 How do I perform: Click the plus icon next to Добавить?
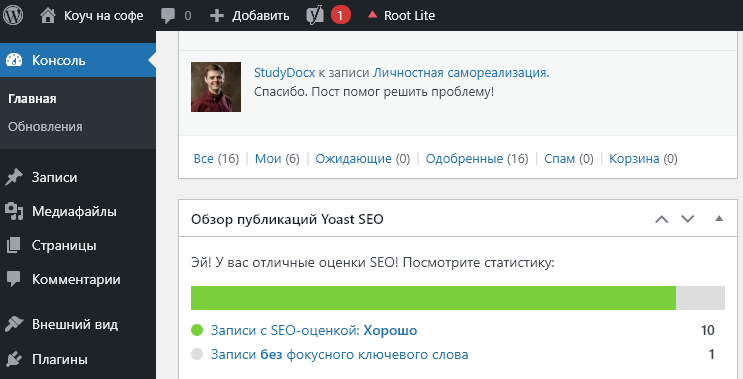click(x=217, y=16)
